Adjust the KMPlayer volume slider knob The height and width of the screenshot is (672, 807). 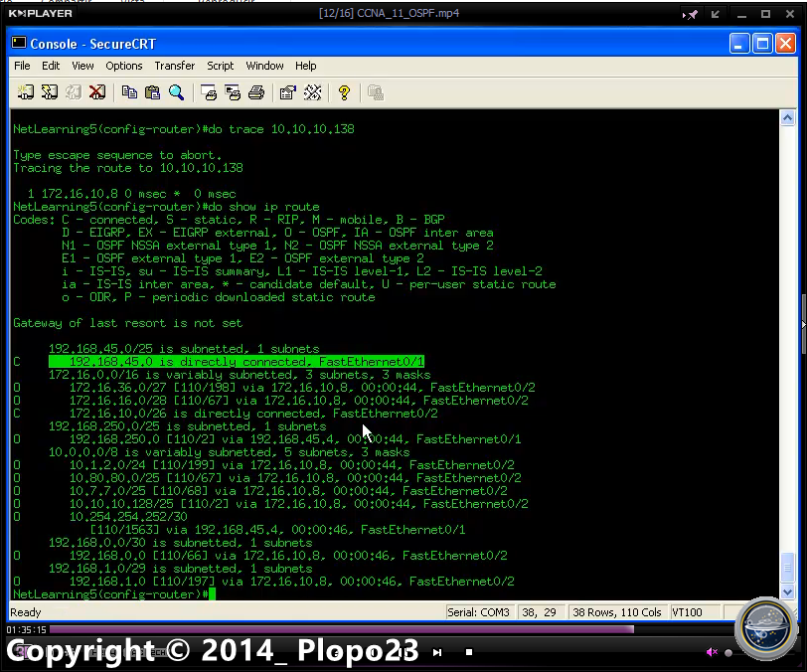(728, 653)
